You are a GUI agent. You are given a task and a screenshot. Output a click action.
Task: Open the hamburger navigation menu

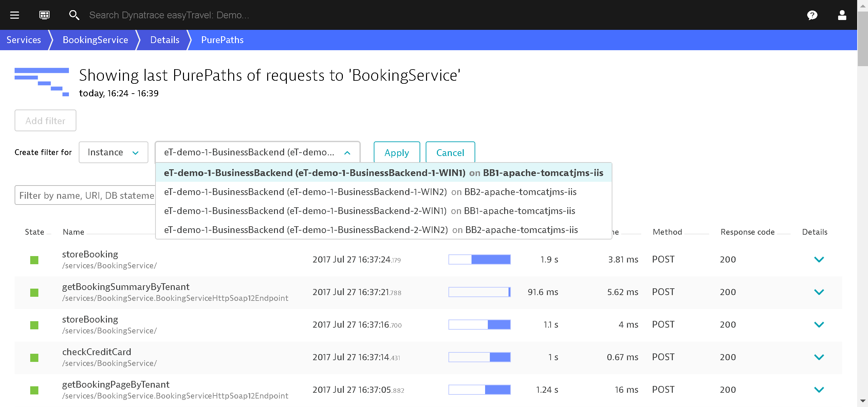(x=15, y=15)
